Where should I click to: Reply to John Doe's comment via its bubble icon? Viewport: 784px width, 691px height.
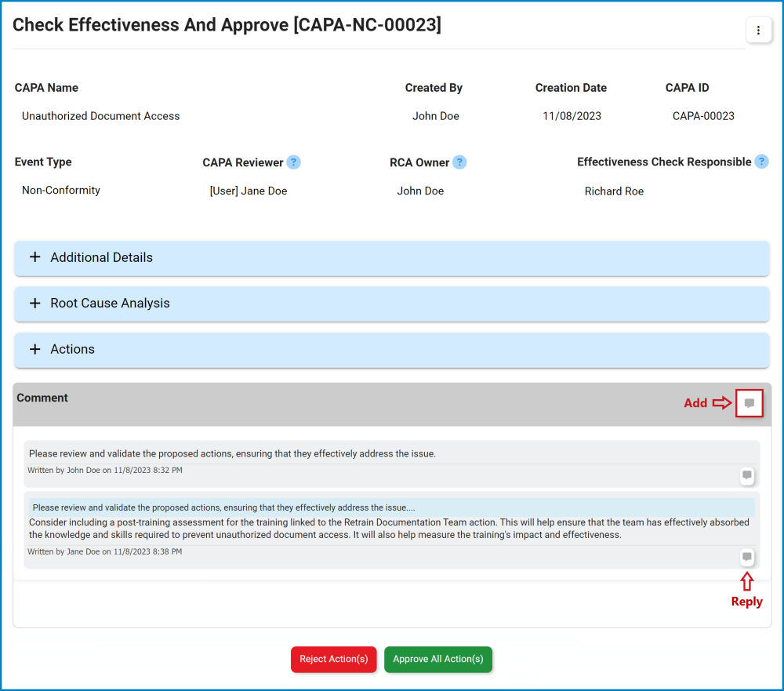tap(746, 475)
